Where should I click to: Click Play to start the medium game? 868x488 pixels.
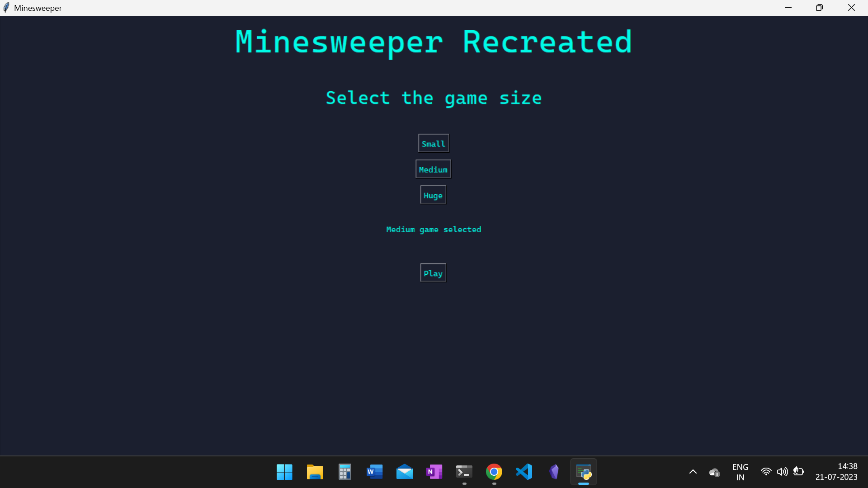coord(433,272)
